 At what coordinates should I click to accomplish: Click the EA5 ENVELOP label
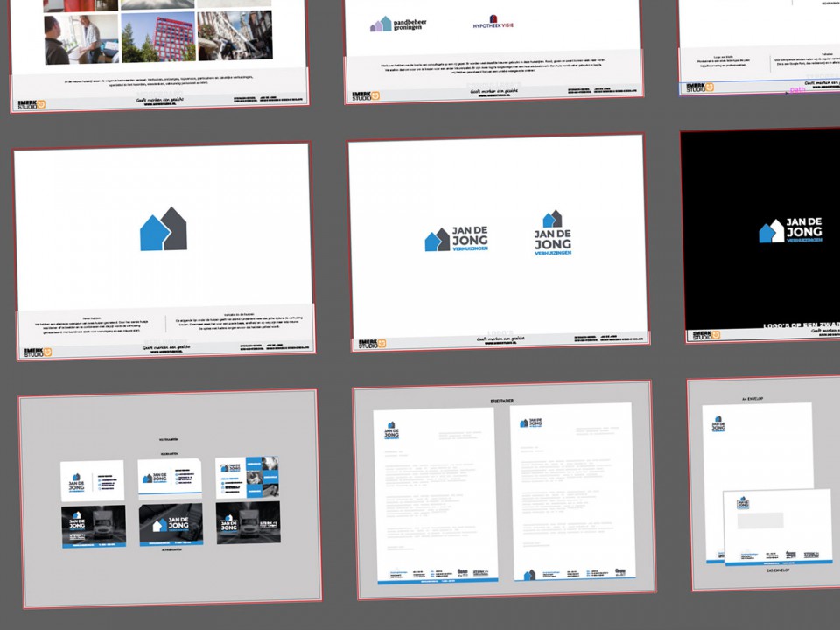778,570
